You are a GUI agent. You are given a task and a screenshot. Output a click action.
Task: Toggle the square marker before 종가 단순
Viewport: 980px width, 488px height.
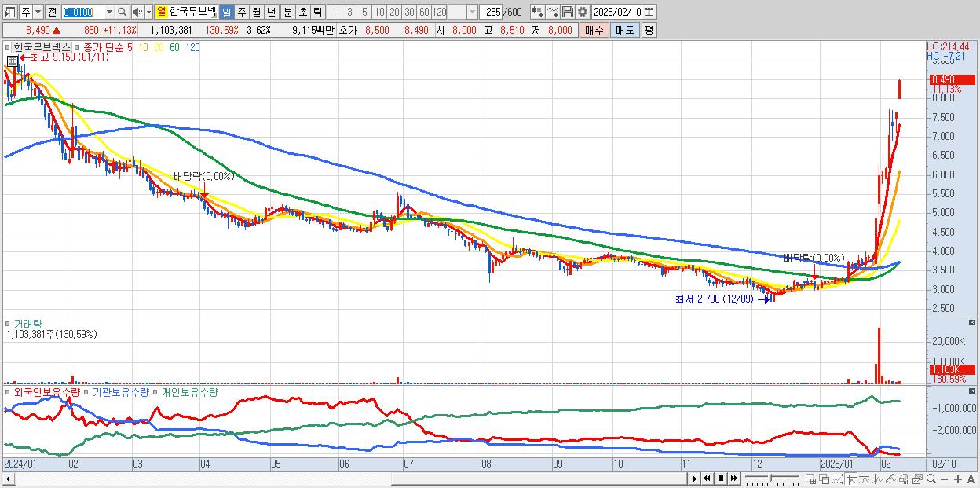click(x=77, y=47)
